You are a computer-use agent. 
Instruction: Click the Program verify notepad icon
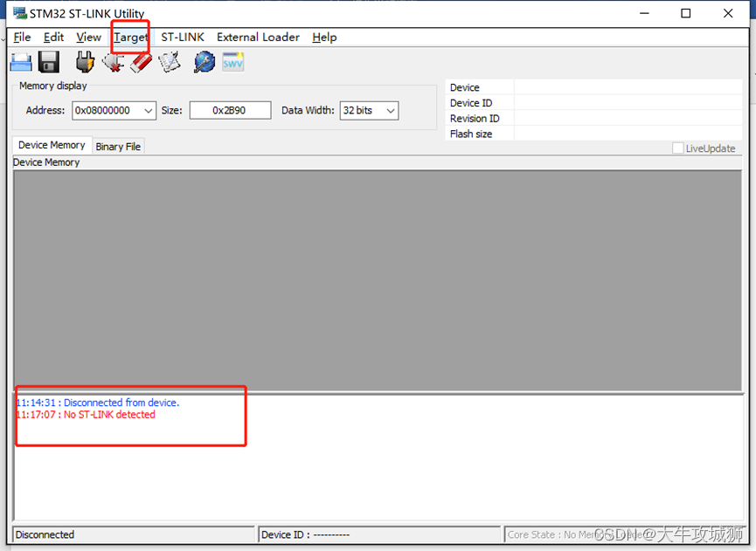pyautogui.click(x=170, y=62)
